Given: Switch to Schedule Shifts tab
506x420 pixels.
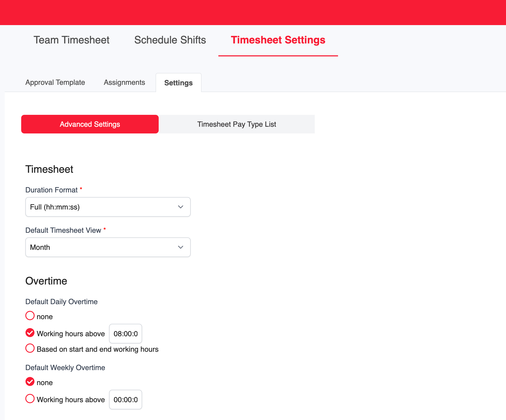Looking at the screenshot, I should [x=170, y=40].
